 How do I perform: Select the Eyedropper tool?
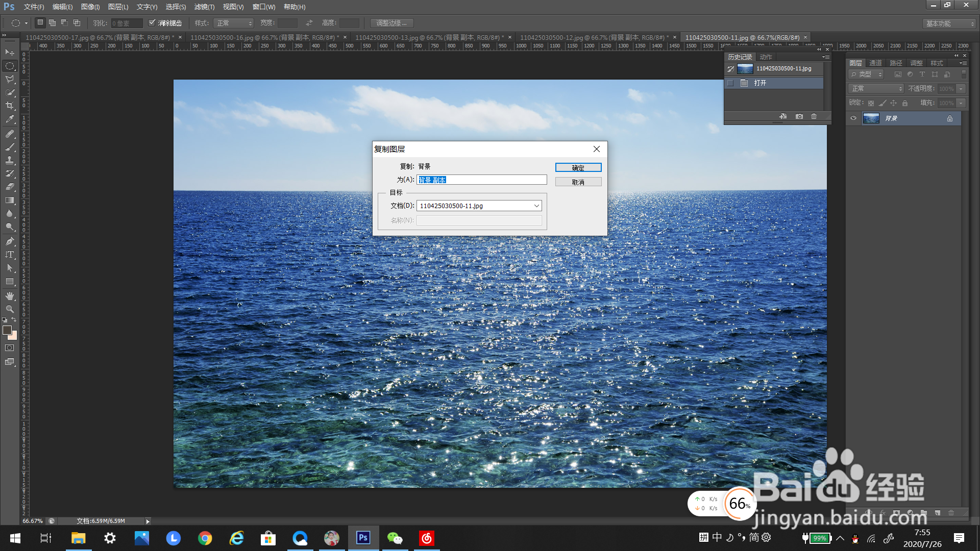(x=10, y=119)
